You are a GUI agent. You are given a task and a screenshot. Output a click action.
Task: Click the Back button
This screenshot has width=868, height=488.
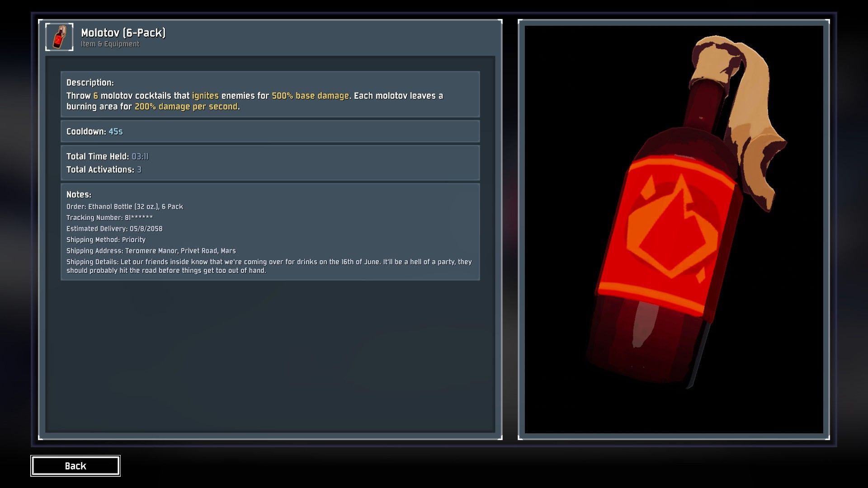click(x=75, y=466)
